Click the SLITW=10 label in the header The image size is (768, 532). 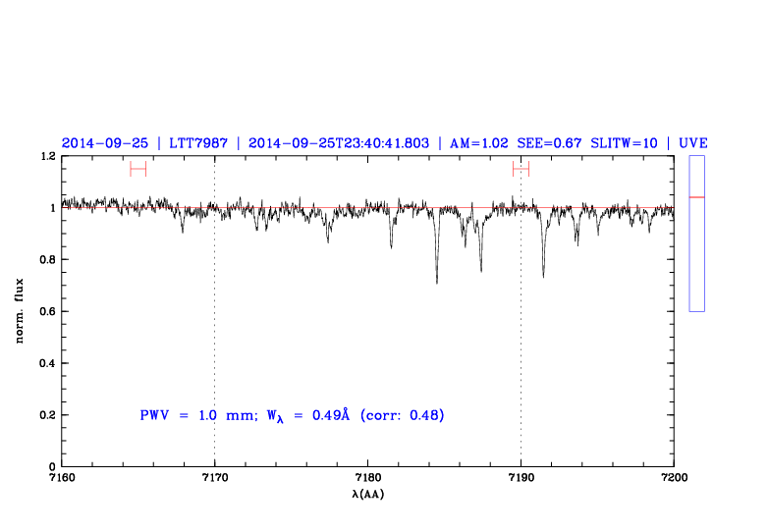(624, 143)
